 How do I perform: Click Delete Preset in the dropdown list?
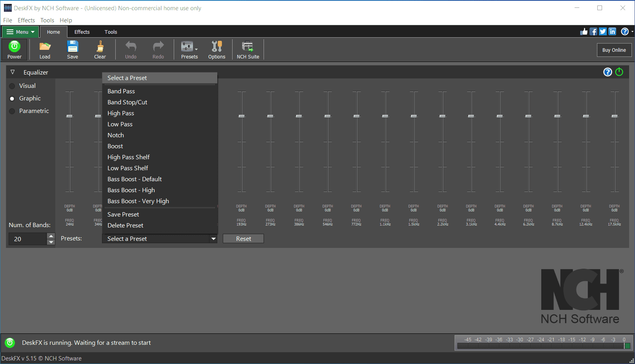click(160, 226)
